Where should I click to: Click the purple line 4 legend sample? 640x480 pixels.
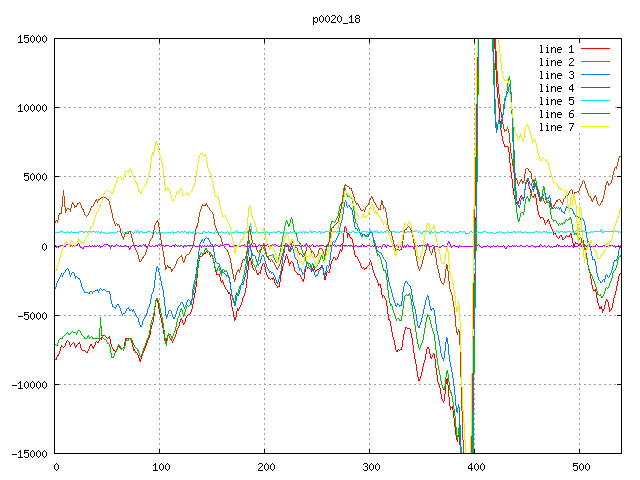(x=596, y=88)
